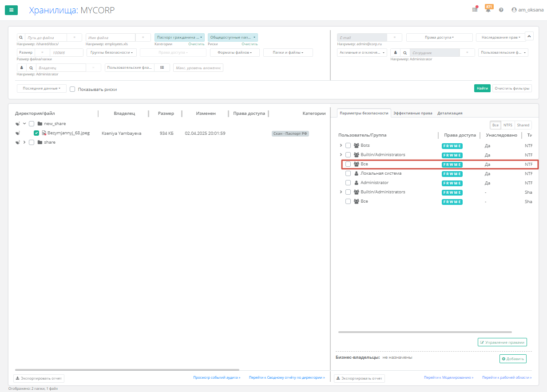Click the Имя файла input field
547x392 pixels.
click(111, 38)
